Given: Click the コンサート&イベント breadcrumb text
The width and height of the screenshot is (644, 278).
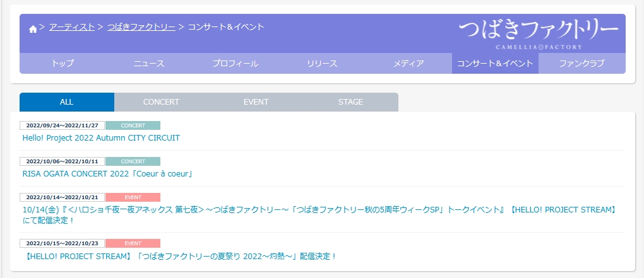Looking at the screenshot, I should point(226,27).
